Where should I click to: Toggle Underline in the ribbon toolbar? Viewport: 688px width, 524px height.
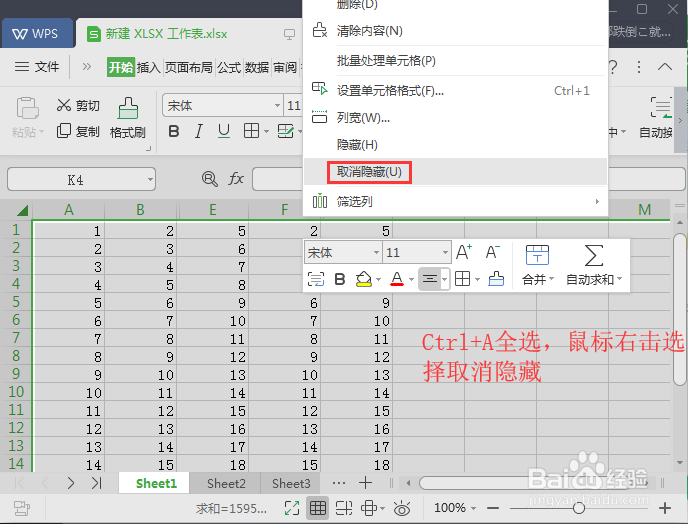[x=224, y=131]
